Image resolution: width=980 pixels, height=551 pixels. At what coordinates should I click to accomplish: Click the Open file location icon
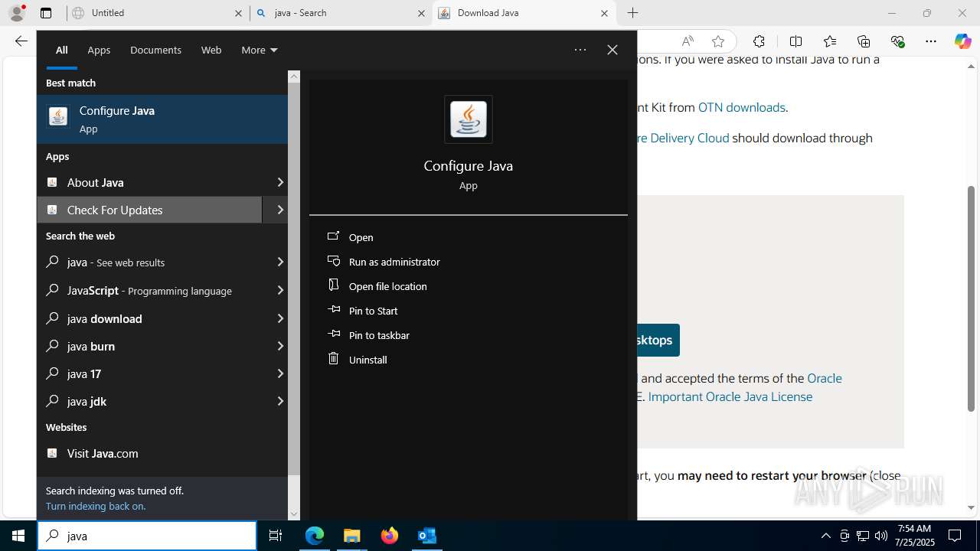pyautogui.click(x=333, y=285)
